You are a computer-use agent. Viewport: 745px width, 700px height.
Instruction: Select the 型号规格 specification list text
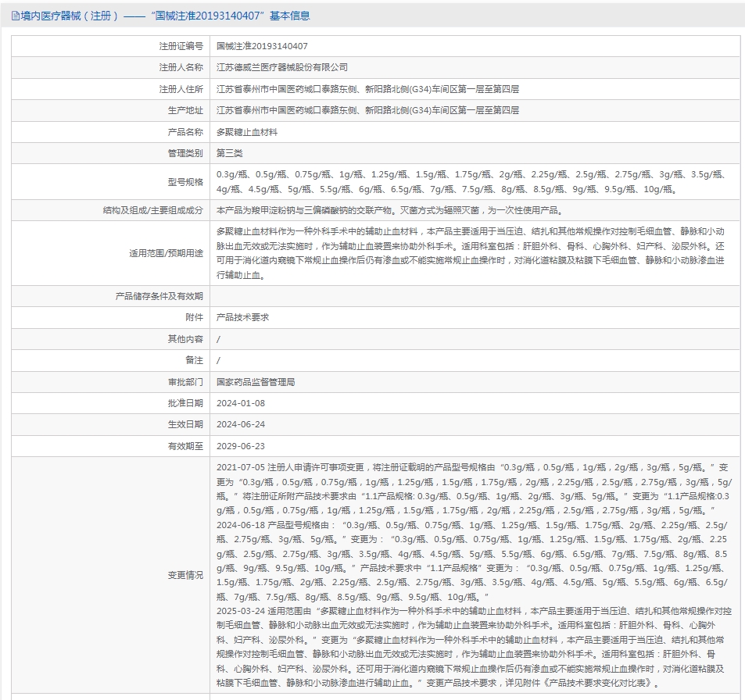(x=471, y=182)
